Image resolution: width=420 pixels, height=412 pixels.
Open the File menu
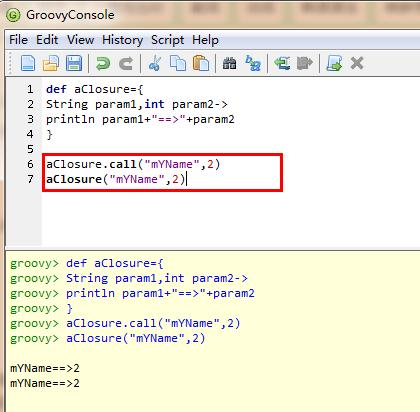pyautogui.click(x=18, y=40)
